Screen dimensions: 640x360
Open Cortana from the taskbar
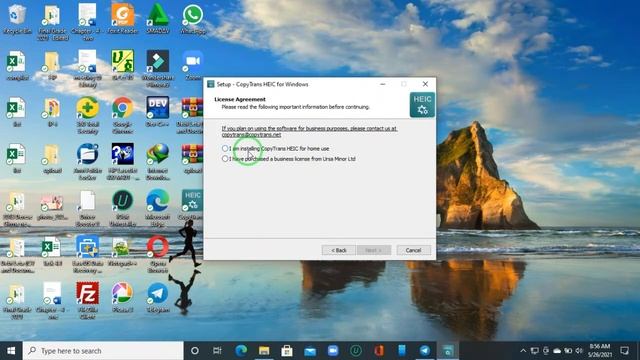[195, 351]
